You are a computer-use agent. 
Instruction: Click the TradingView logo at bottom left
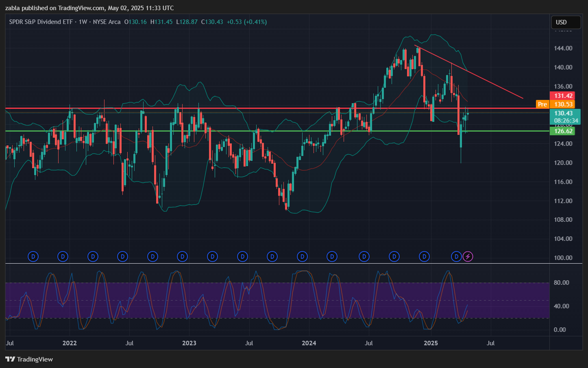pyautogui.click(x=29, y=359)
